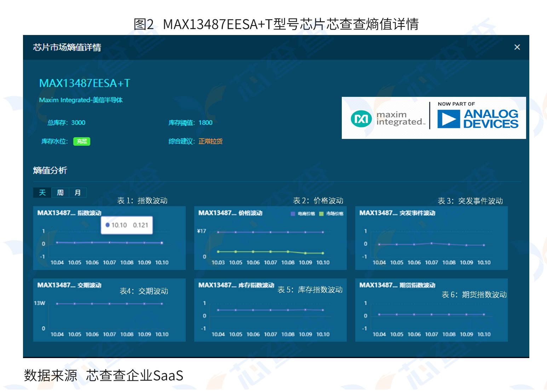Screen dimensions: 547x392
Task: Click the 库存指数波动 chart title
Action: (236, 285)
